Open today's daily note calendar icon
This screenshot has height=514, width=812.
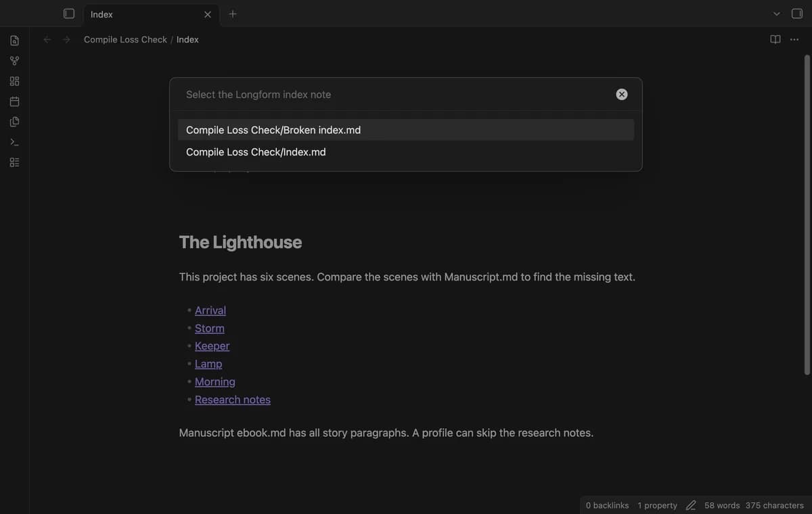tap(14, 101)
